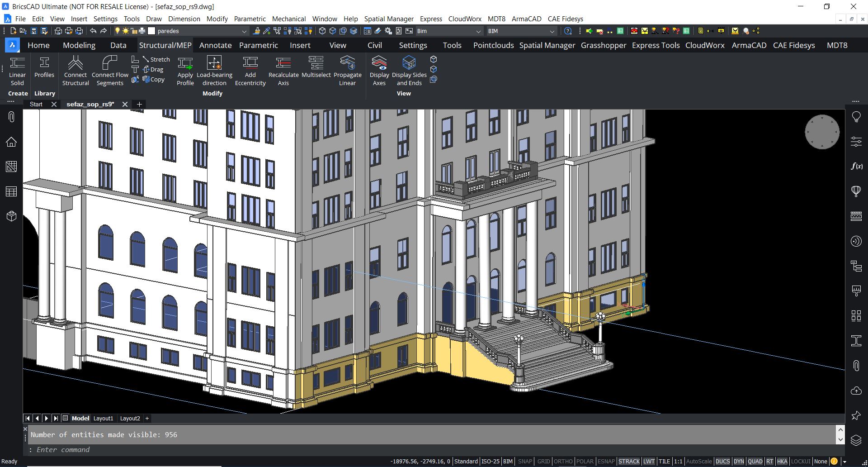The width and height of the screenshot is (868, 467).
Task: Open the Profiles library
Action: [44, 68]
